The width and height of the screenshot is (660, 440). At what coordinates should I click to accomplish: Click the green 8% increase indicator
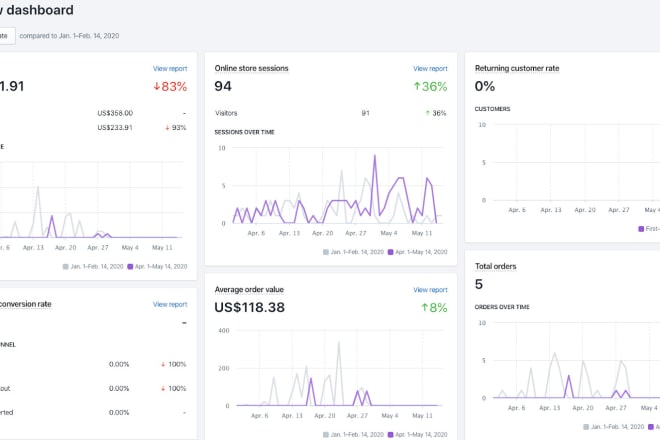pos(434,308)
